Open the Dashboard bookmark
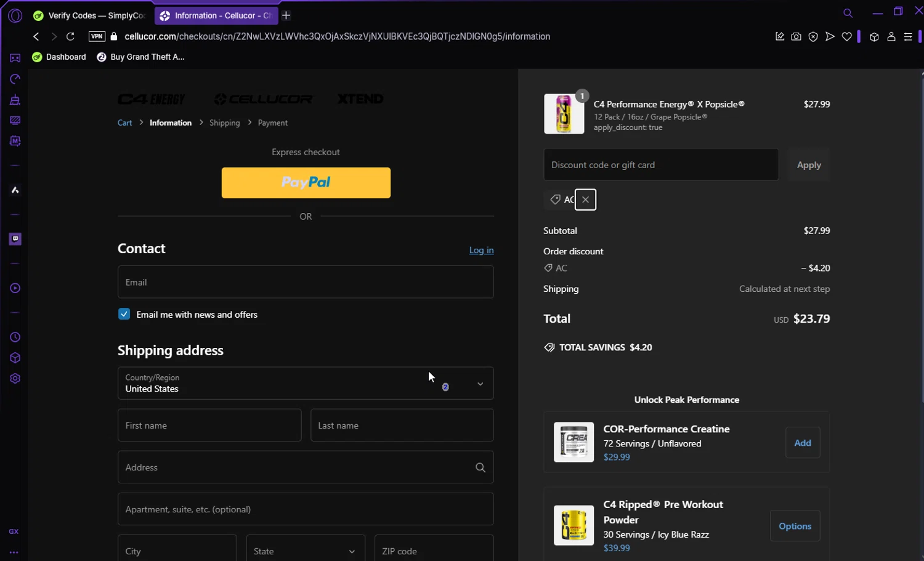 click(x=59, y=57)
